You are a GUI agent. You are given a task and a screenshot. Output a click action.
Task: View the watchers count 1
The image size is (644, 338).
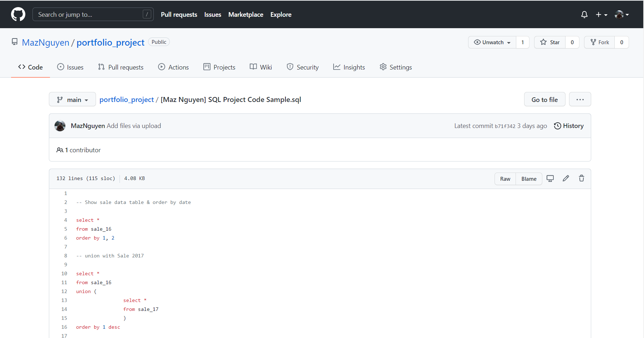(x=523, y=42)
